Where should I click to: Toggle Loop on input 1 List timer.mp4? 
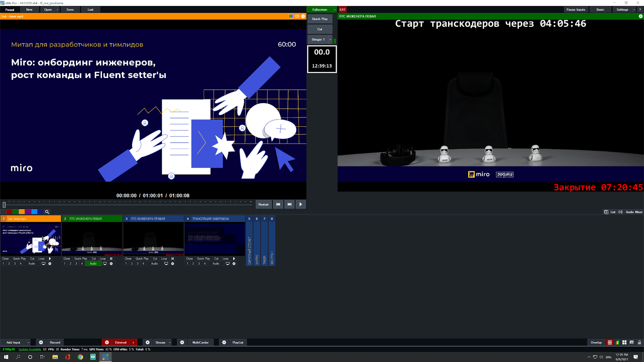[41, 259]
